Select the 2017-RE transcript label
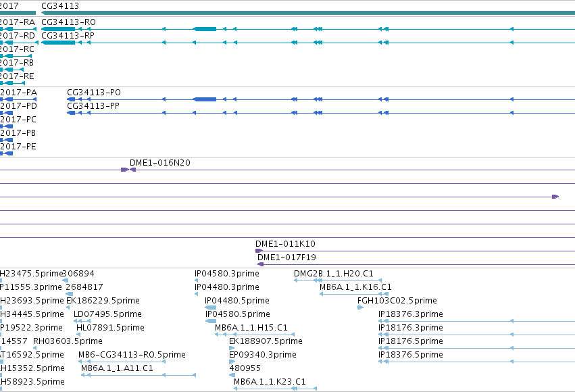575x392 pixels. click(x=17, y=76)
